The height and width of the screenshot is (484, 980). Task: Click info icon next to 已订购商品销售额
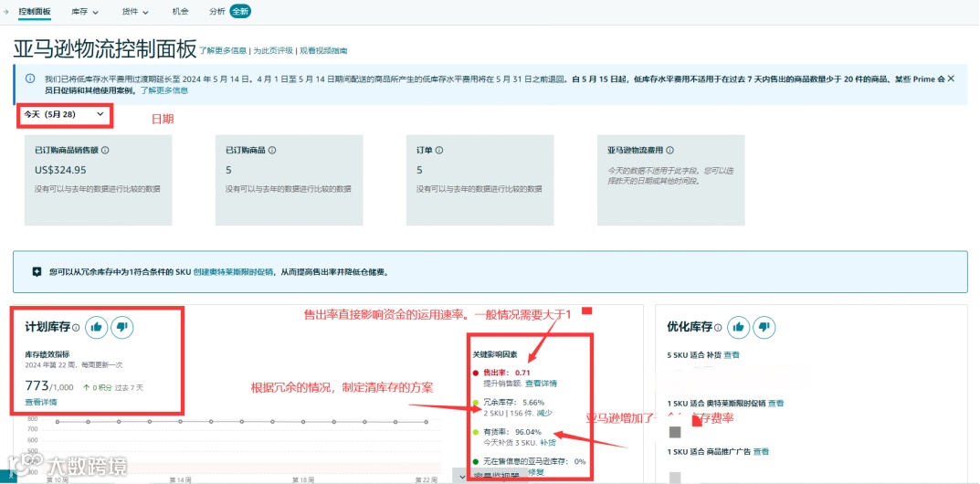click(x=106, y=151)
